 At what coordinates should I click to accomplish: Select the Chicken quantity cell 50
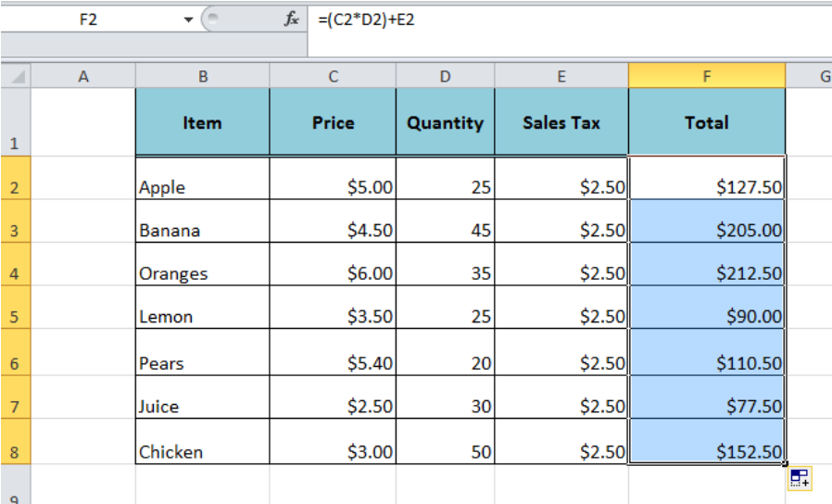click(x=445, y=452)
